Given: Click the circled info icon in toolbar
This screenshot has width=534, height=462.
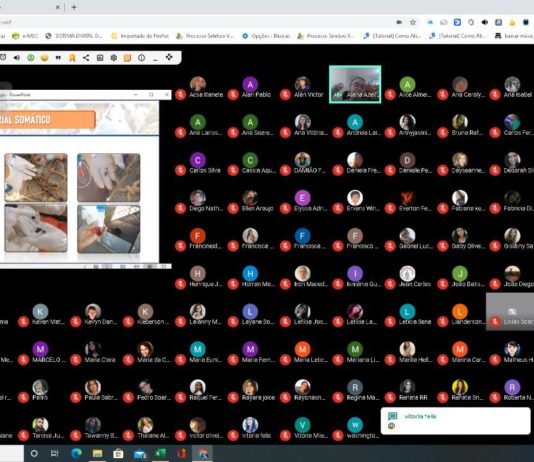Looking at the screenshot, I should [141, 58].
